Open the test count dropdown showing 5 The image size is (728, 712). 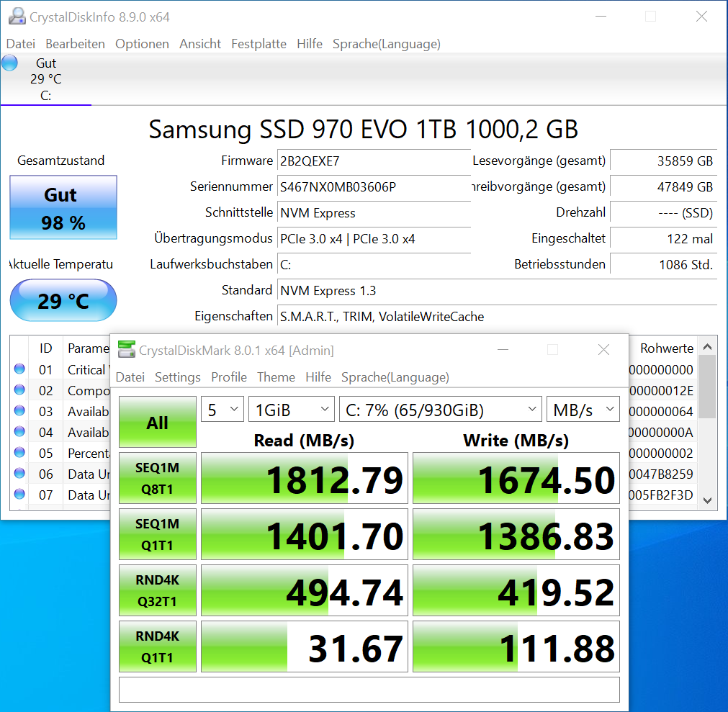tap(223, 409)
